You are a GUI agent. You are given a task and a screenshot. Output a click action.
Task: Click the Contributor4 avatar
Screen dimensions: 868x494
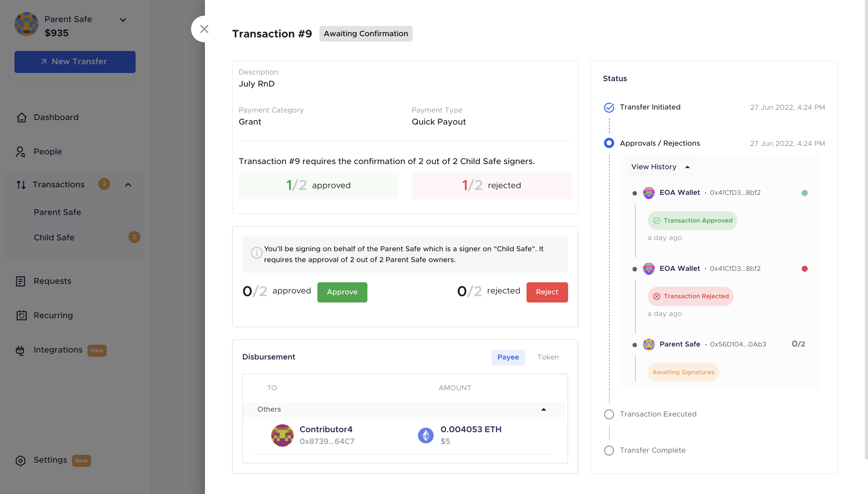[x=282, y=435]
